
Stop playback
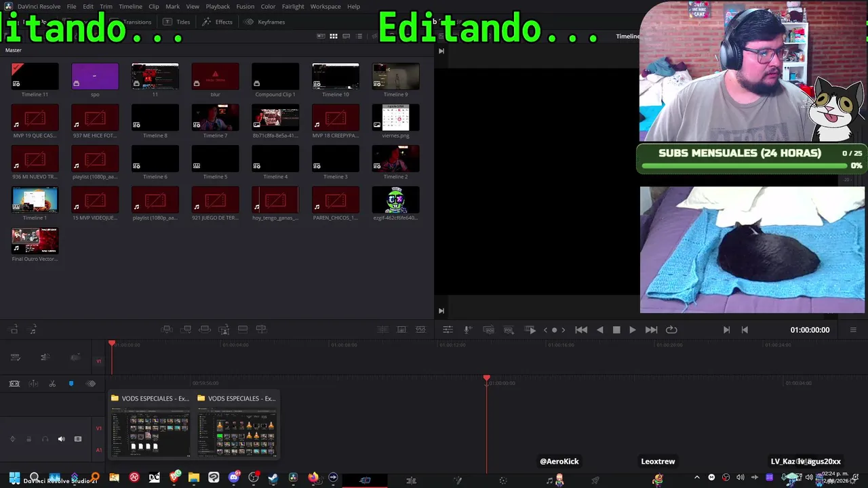coord(616,330)
